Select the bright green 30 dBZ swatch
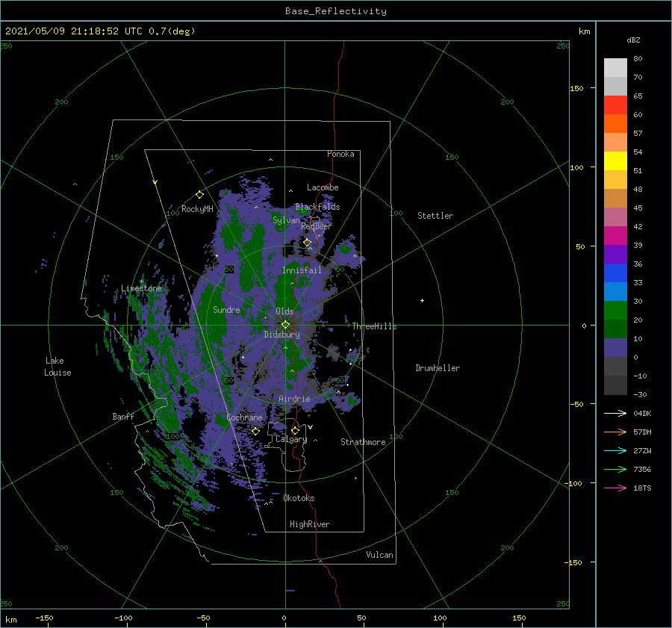This screenshot has width=672, height=628. click(x=615, y=311)
